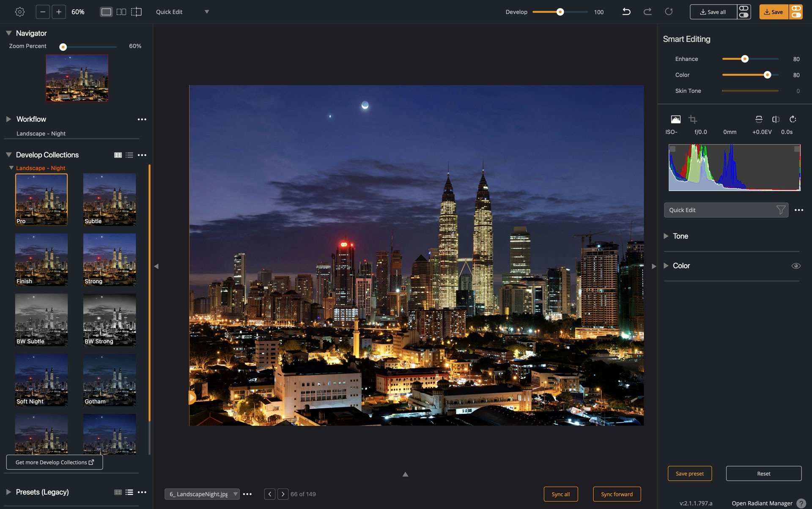812x509 pixels.
Task: Expand the Presets (Legacy) panel
Action: pyautogui.click(x=8, y=492)
